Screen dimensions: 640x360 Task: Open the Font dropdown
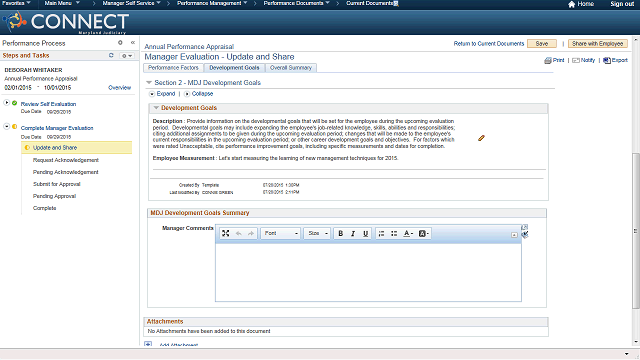pyautogui.click(x=281, y=233)
